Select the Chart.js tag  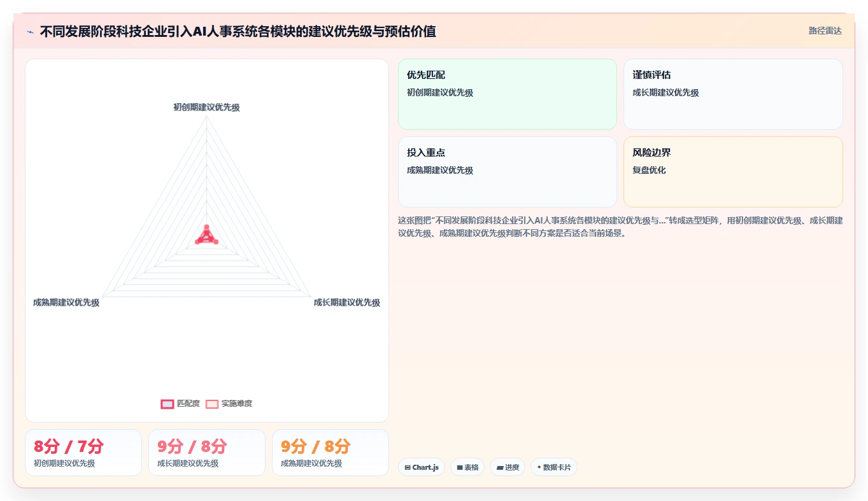pos(422,467)
